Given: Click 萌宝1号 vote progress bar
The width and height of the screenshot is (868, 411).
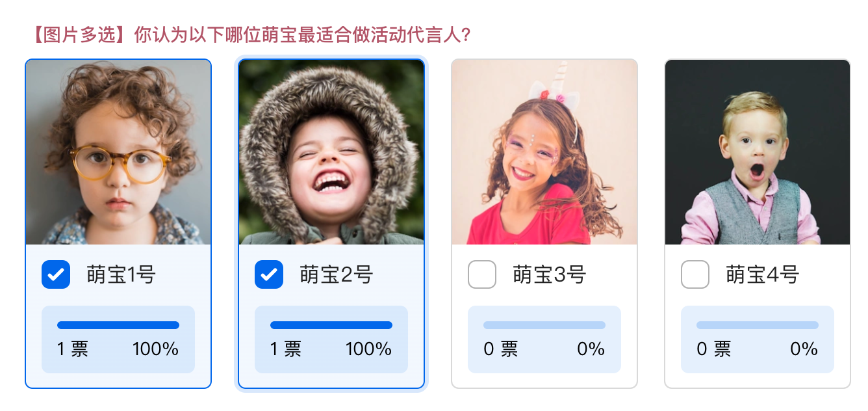Looking at the screenshot, I should 118,325.
